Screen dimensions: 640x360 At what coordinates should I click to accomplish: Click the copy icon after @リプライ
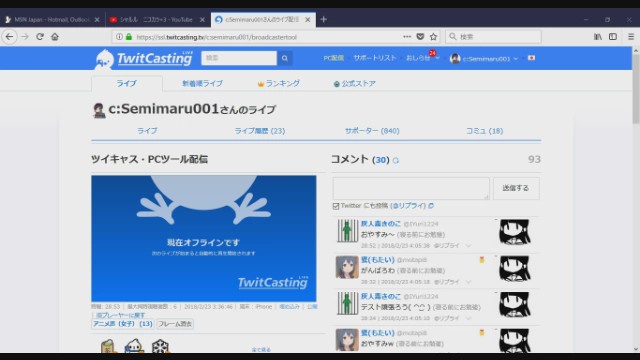point(431,206)
